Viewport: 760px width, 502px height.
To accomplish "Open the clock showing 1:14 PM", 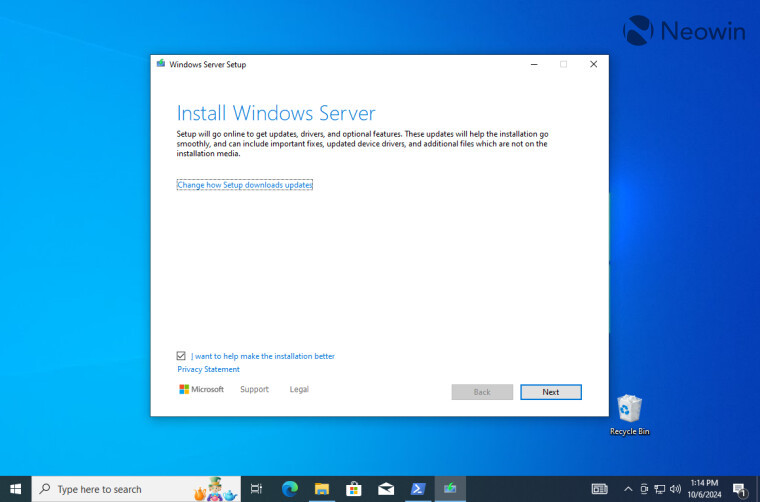I will [704, 489].
